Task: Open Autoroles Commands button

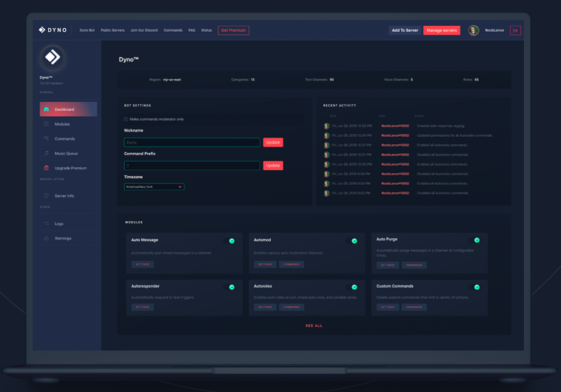Action: tap(292, 307)
